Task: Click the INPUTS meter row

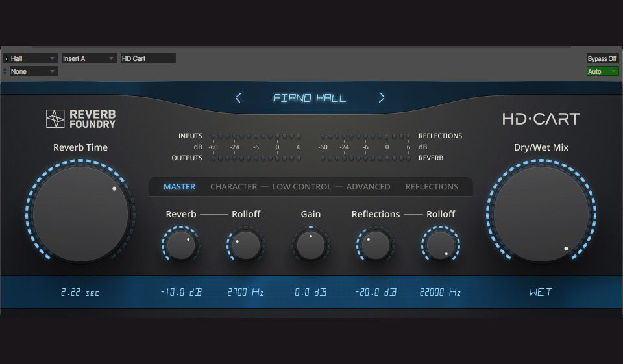Action: click(256, 136)
